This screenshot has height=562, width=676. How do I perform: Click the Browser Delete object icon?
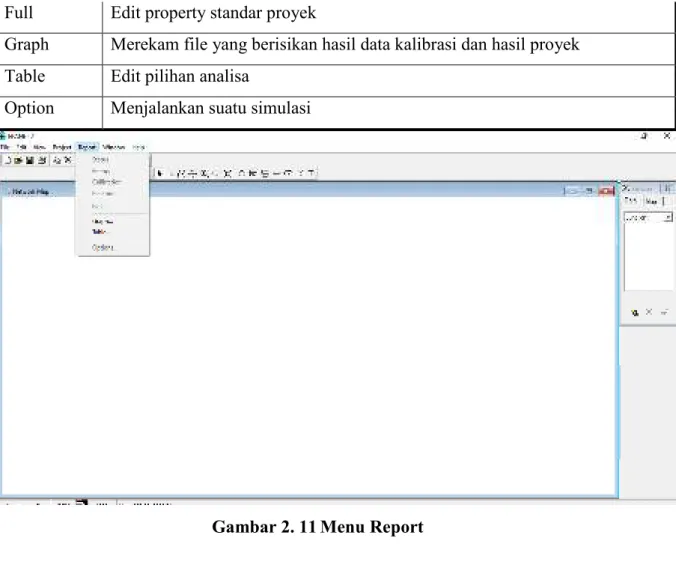(649, 312)
